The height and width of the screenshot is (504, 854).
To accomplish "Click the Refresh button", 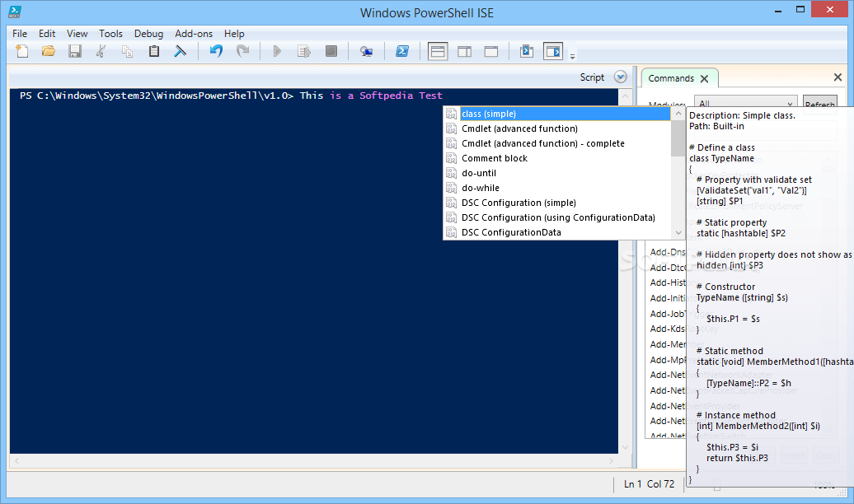I will click(x=819, y=103).
